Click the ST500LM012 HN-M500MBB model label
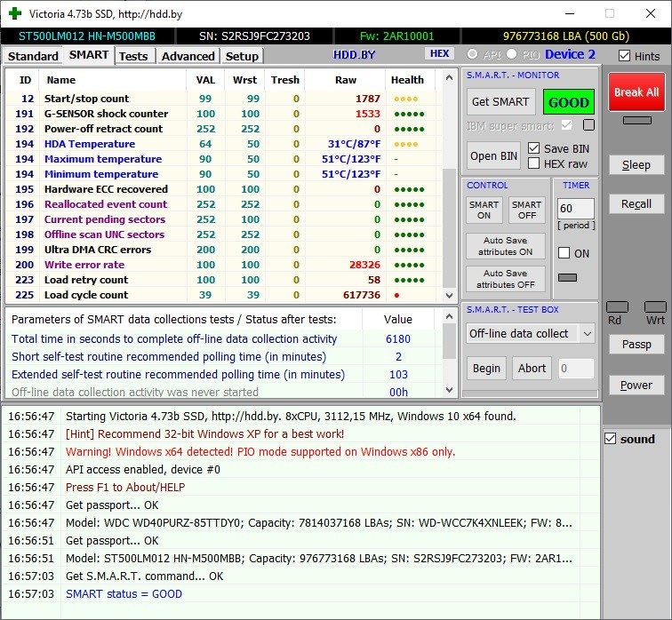The image size is (672, 620). tap(87, 36)
